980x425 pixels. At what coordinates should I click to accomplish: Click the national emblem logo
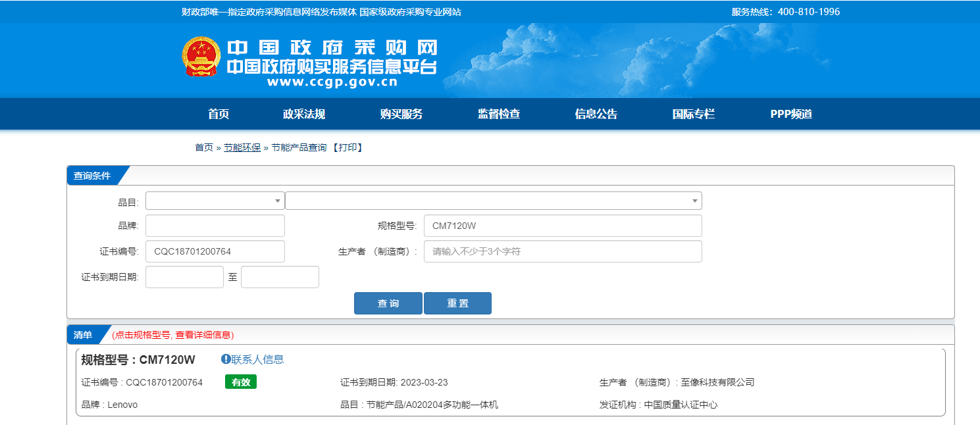[201, 57]
